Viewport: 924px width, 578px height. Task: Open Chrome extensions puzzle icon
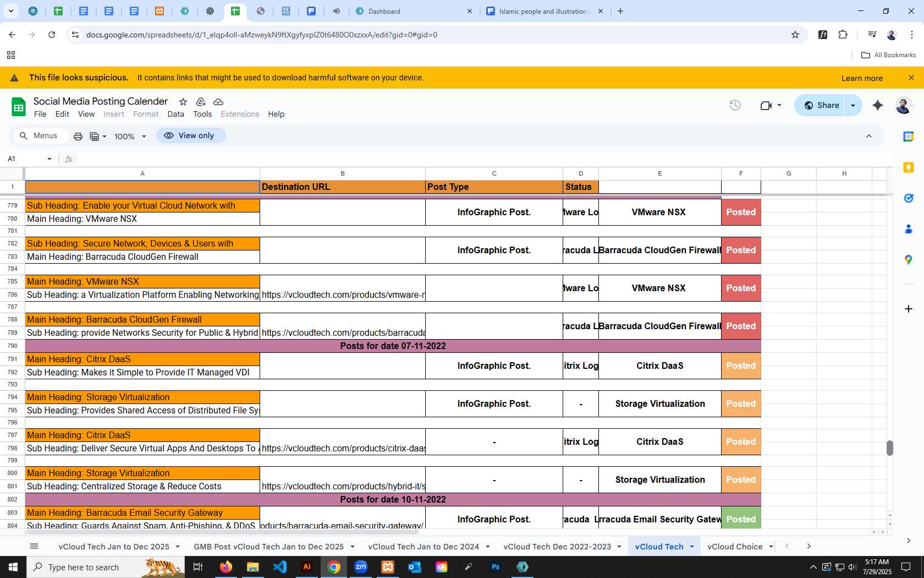(843, 35)
